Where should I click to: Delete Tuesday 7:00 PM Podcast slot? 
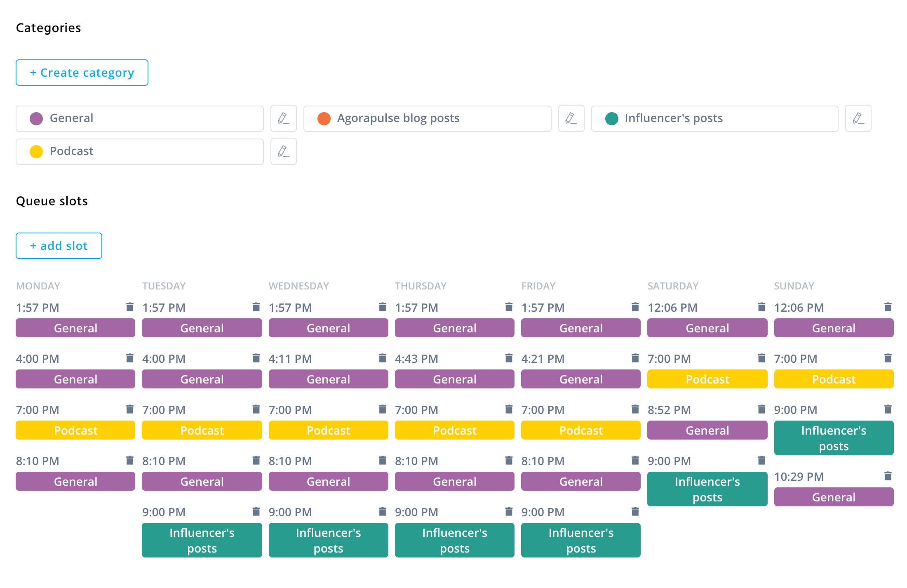click(256, 409)
